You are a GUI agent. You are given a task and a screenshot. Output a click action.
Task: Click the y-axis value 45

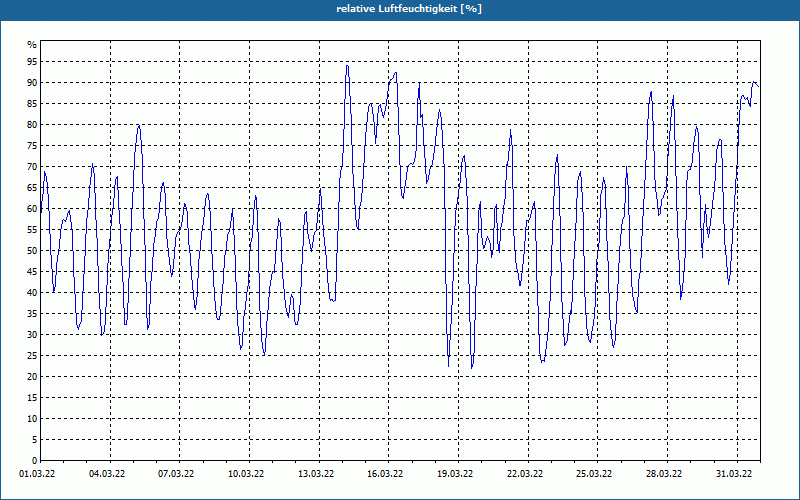click(32, 271)
